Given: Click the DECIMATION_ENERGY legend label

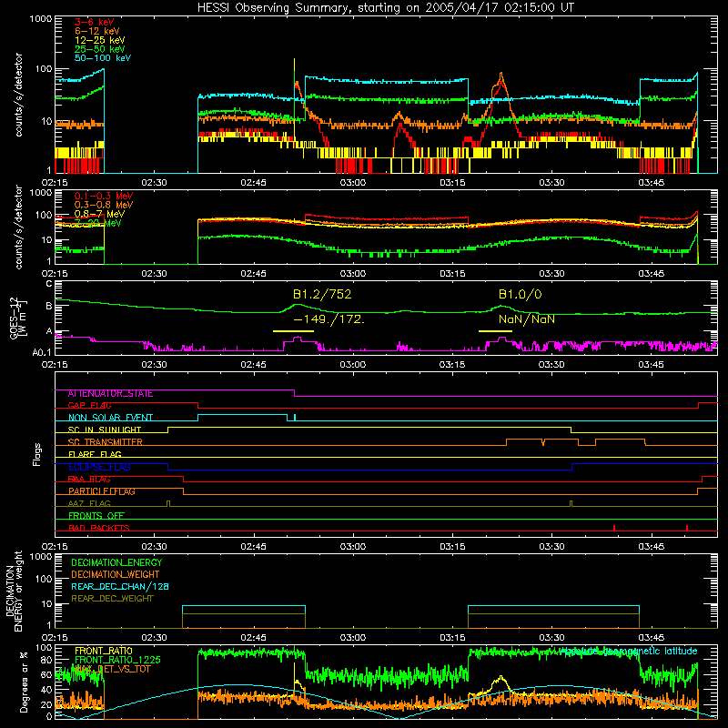Looking at the screenshot, I should click(116, 562).
